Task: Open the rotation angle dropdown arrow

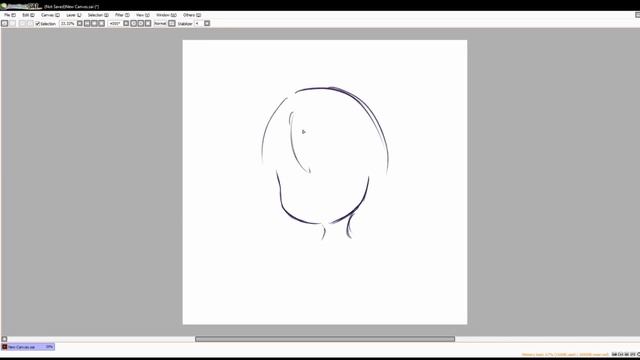Action: (126, 24)
